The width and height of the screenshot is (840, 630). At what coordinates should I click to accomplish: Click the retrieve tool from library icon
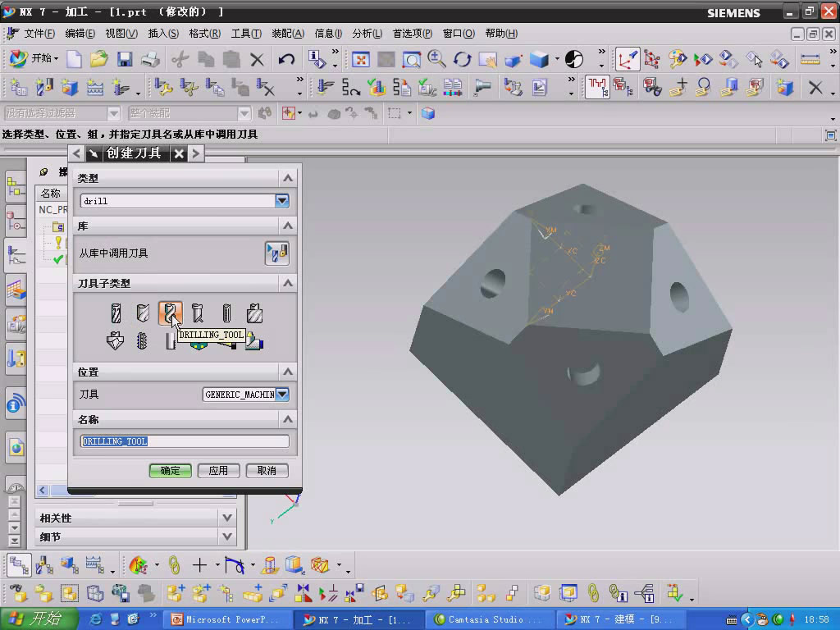277,253
